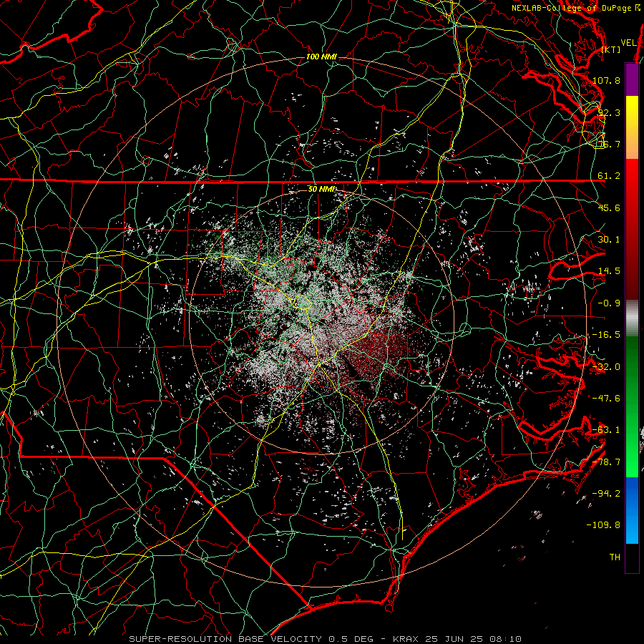
Task: Click the -16.5 scale value
Action: click(606, 335)
